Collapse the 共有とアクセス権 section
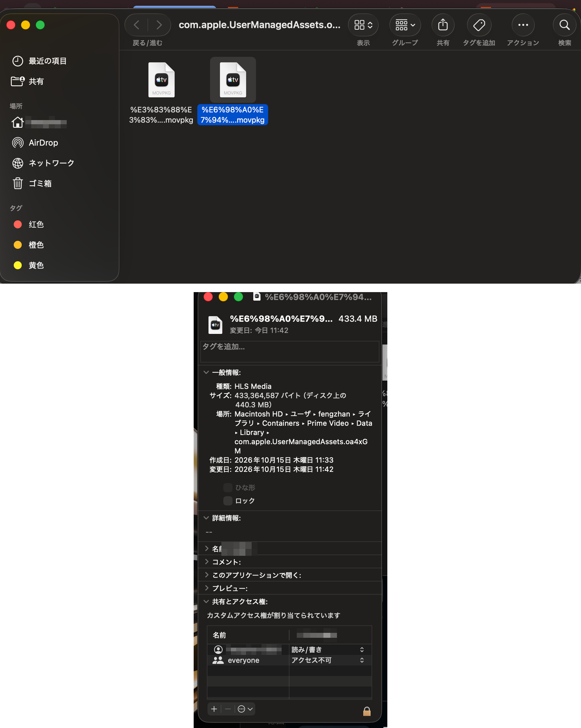The width and height of the screenshot is (581, 728). click(x=206, y=601)
